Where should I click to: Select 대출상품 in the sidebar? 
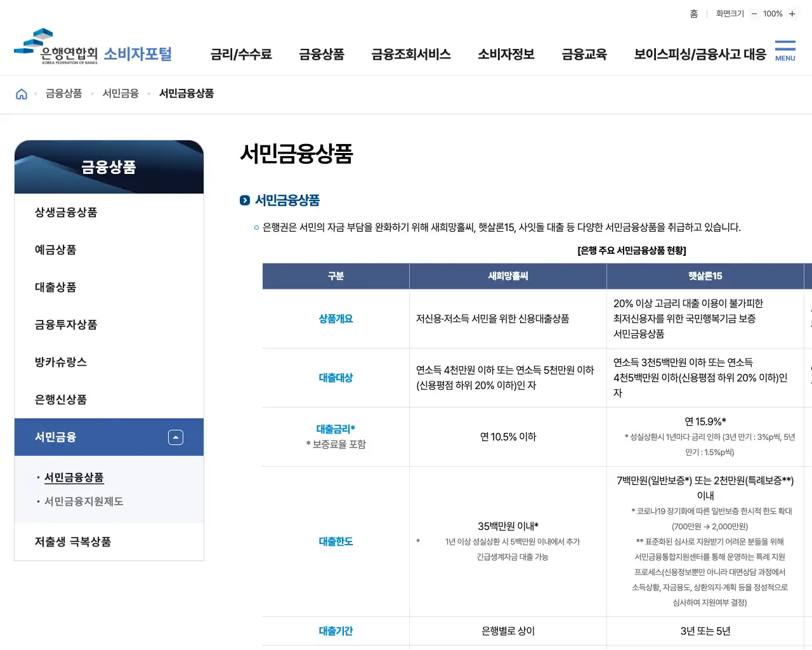pos(109,288)
